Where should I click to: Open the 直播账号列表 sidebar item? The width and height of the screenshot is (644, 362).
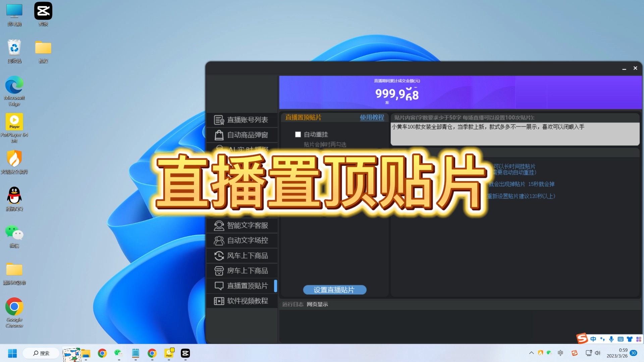click(x=241, y=120)
